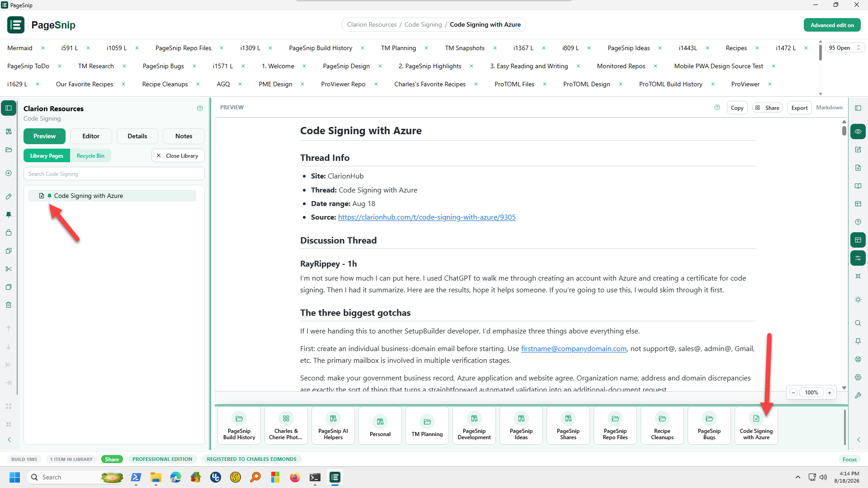Switch to the Recycle Bin view
The height and width of the screenshot is (488, 868).
(x=90, y=156)
